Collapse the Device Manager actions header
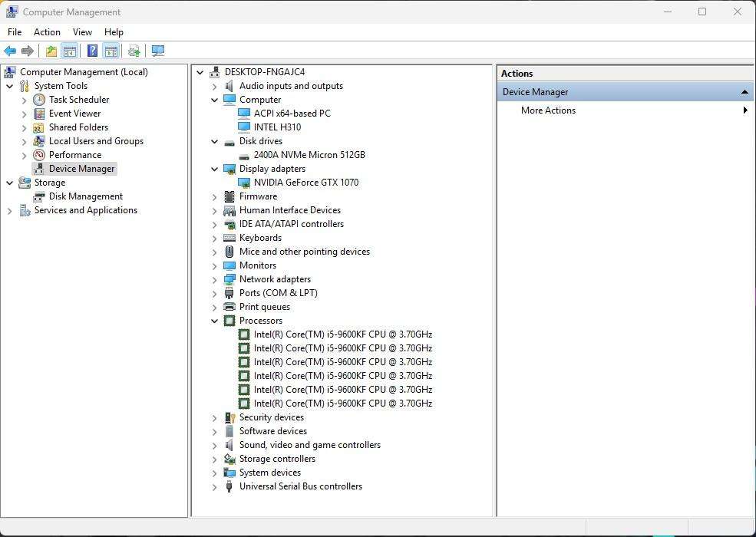The image size is (756, 537). point(744,92)
